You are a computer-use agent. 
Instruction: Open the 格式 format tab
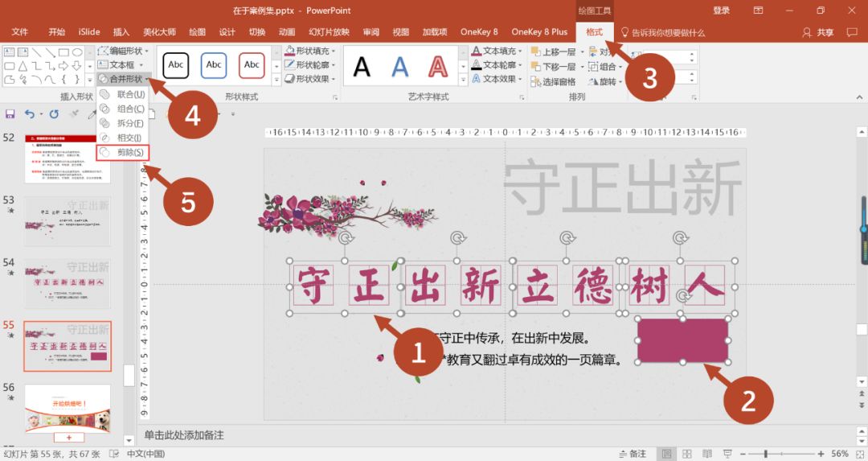[x=594, y=32]
